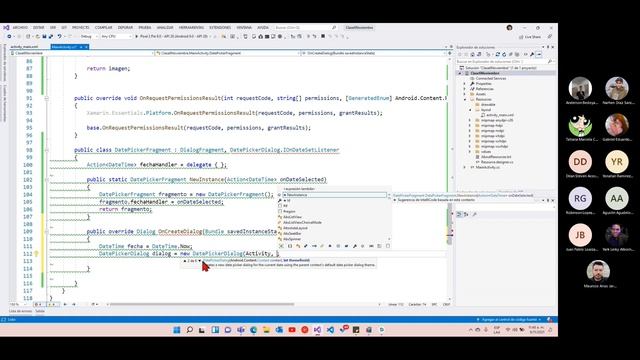Open the COMPILAR menu
Screen dimensions: 640x360
[x=103, y=27]
